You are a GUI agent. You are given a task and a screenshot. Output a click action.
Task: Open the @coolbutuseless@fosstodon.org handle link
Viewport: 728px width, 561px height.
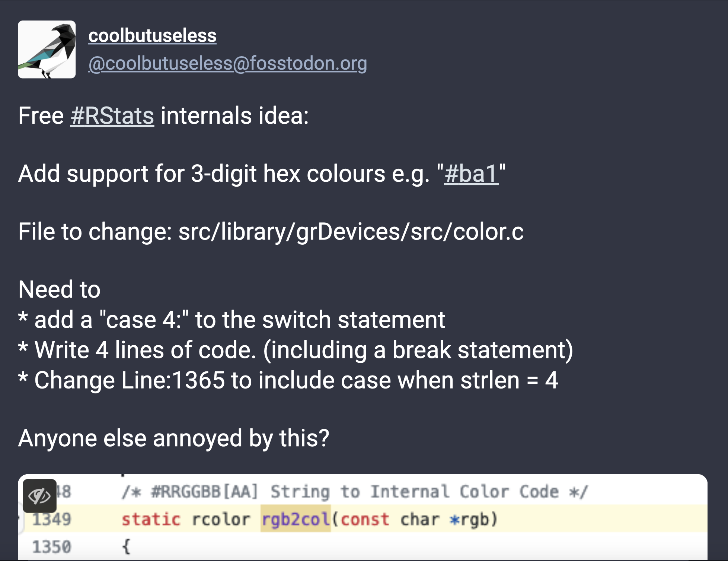coord(227,63)
